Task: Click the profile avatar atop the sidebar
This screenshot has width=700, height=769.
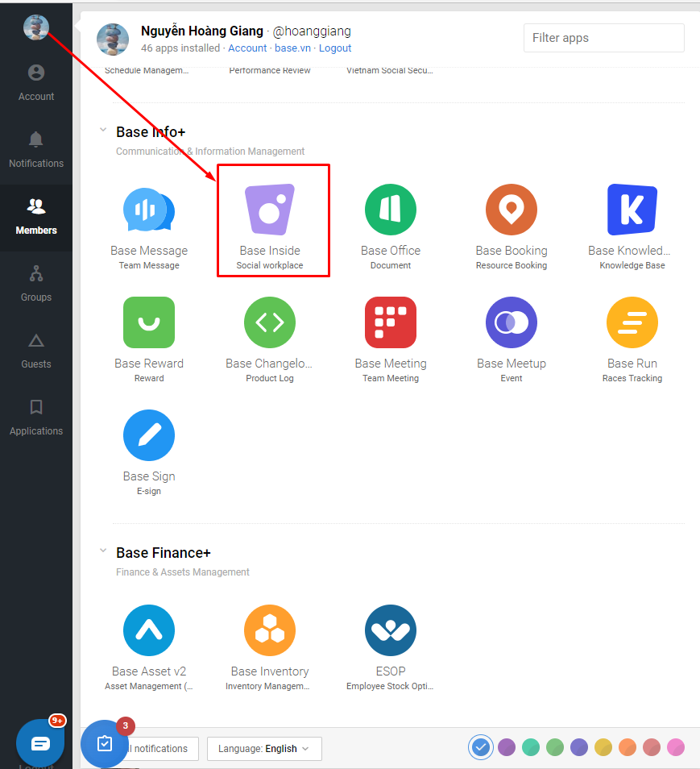Action: tap(36, 27)
